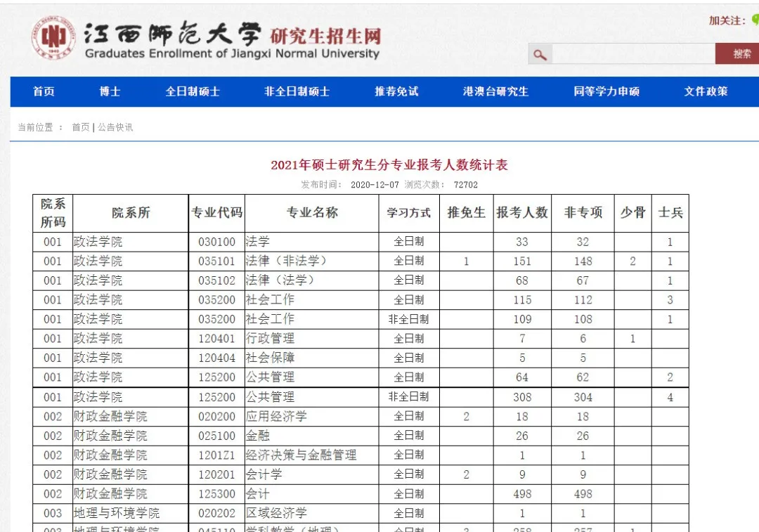Open the 港澳台研究生 menu
This screenshot has width=759, height=532.
pyautogui.click(x=494, y=91)
